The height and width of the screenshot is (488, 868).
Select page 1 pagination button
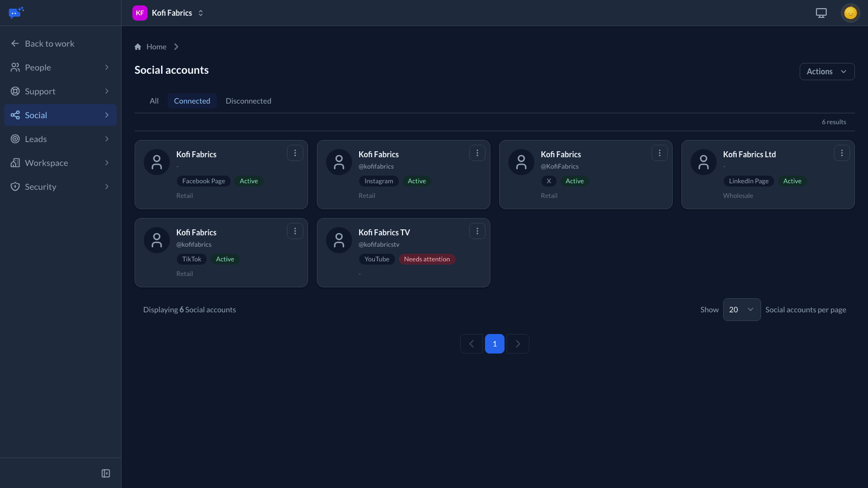click(495, 344)
